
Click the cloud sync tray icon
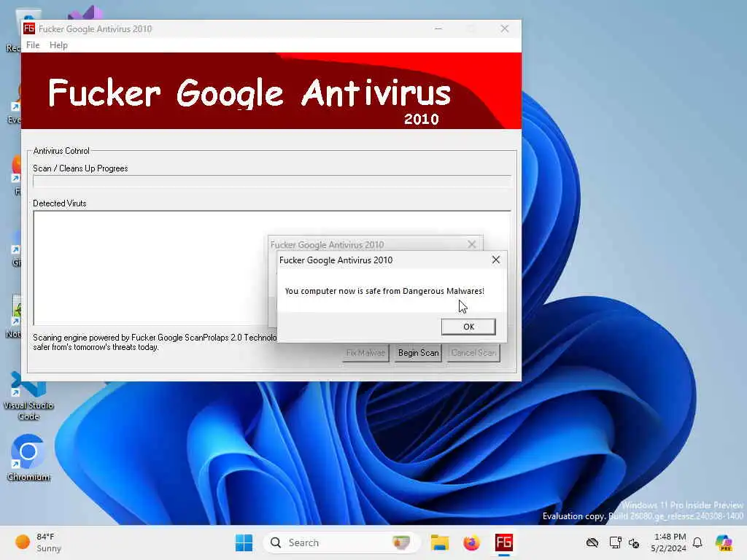(x=592, y=542)
